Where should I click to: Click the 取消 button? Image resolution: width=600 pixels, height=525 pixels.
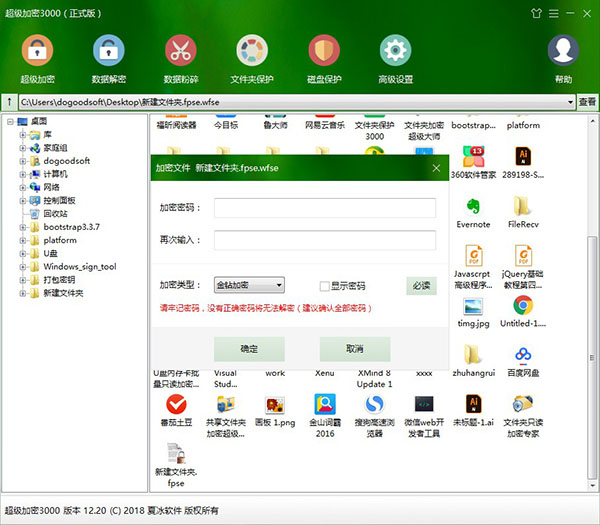click(x=355, y=349)
